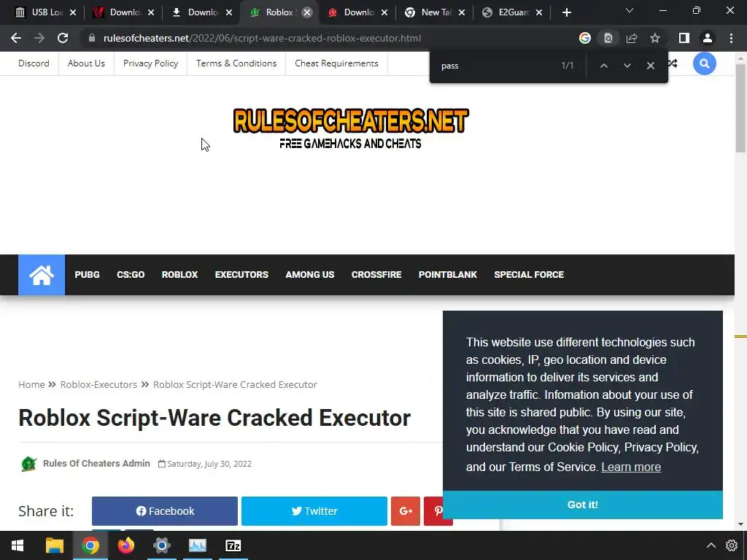The image size is (747, 560).
Task: Toggle the browser side panel
Action: 684,38
